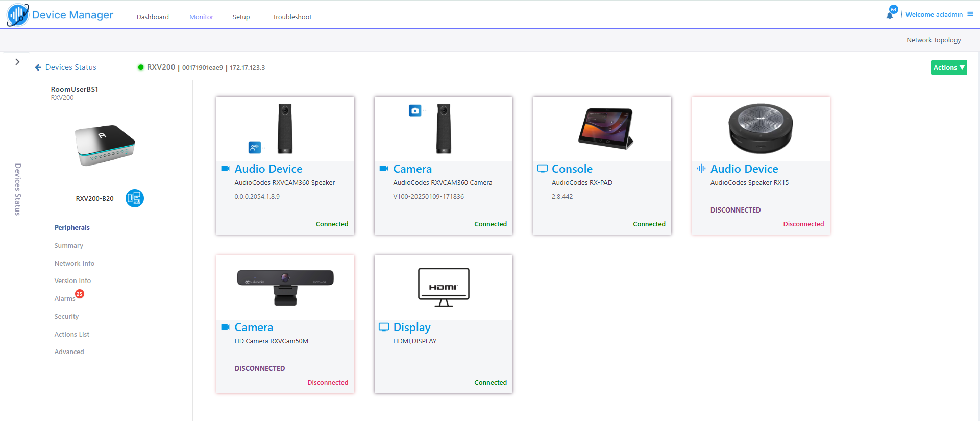Open the Version Info section

coord(72,280)
